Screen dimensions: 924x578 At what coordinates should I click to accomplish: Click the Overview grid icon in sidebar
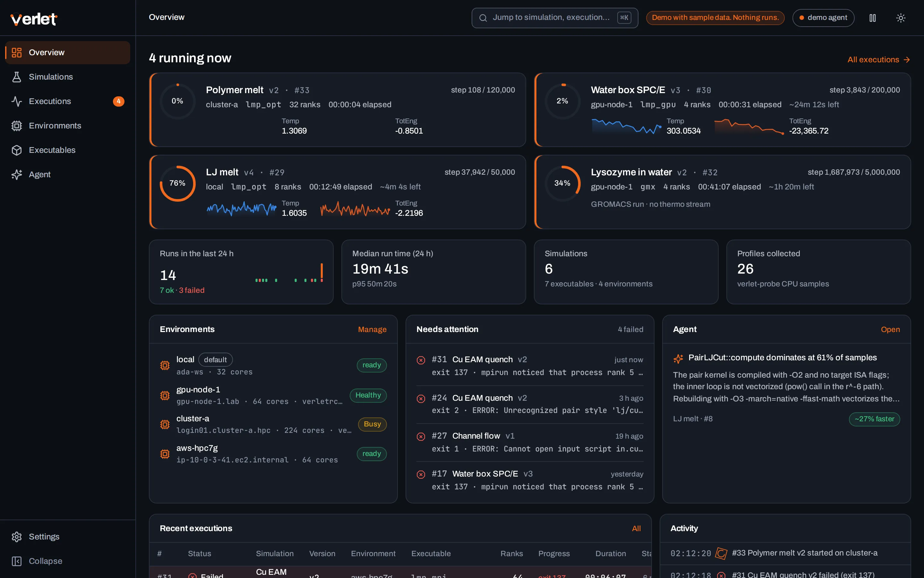pyautogui.click(x=16, y=52)
